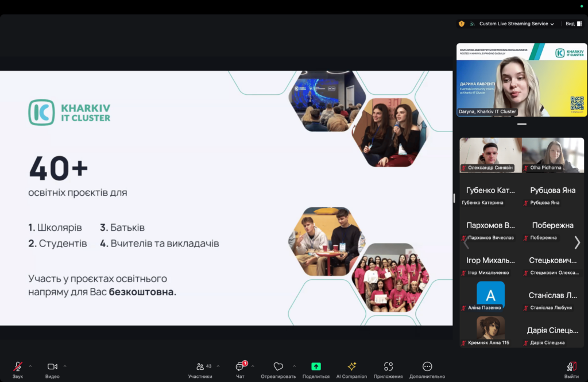Open the Custom Live Streaming Service dropdown
Image resolution: width=588 pixels, height=382 pixels.
pos(516,24)
